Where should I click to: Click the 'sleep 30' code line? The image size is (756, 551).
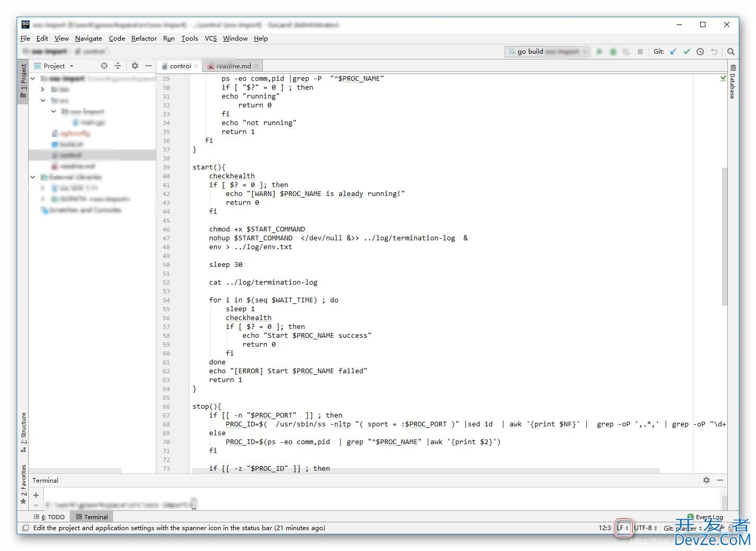pos(225,265)
